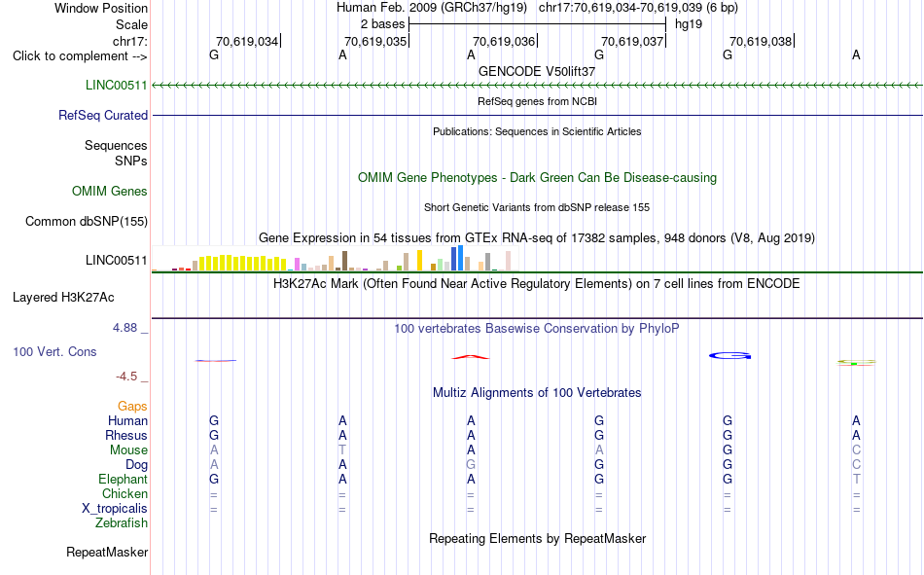This screenshot has width=924, height=575.
Task: Click the blue G glyph in the PhyloP track
Action: [729, 356]
